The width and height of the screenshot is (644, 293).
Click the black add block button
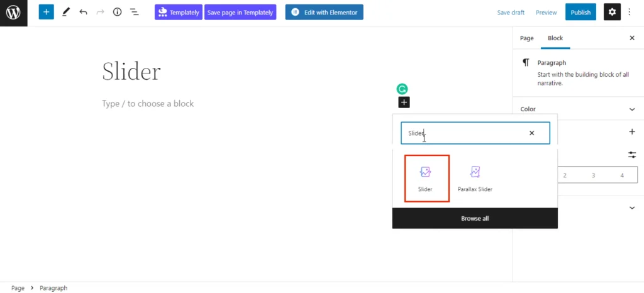(x=404, y=102)
